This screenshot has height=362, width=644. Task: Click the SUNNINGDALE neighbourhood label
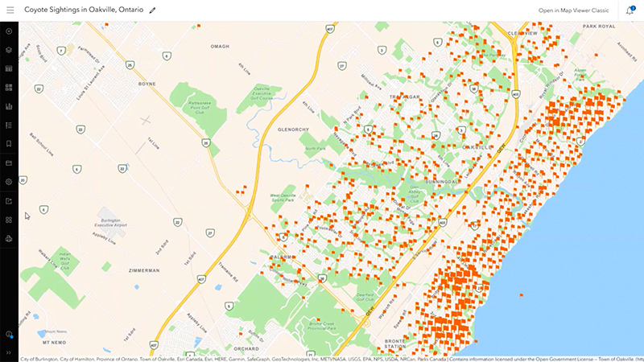pos(442,182)
